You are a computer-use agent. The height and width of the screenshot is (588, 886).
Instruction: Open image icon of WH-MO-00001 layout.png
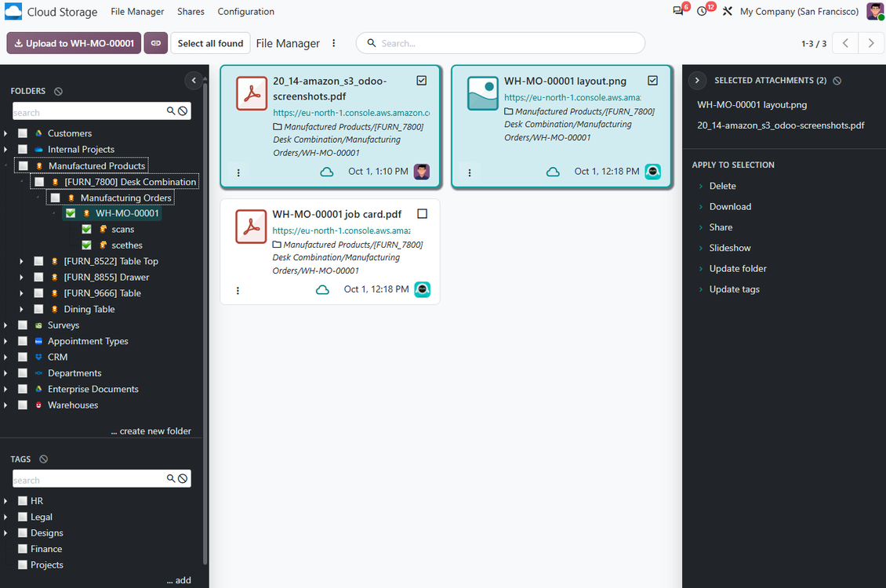point(482,93)
